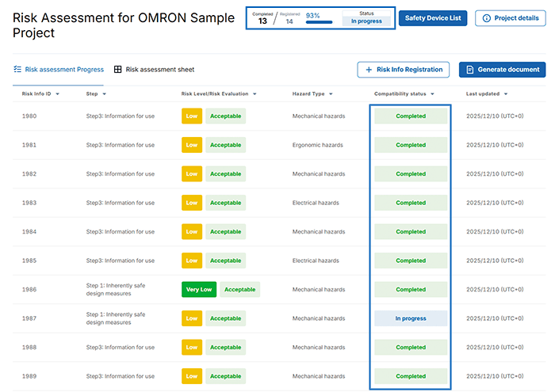This screenshot has height=392, width=555.
Task: Open Risk Level/Risk Evaluation column dropdown
Action: [x=255, y=94]
